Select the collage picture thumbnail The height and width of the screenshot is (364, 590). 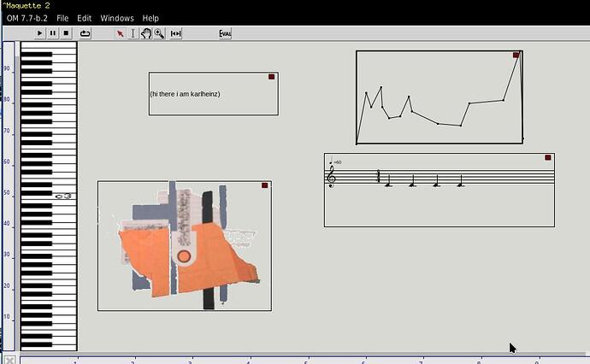tap(184, 245)
